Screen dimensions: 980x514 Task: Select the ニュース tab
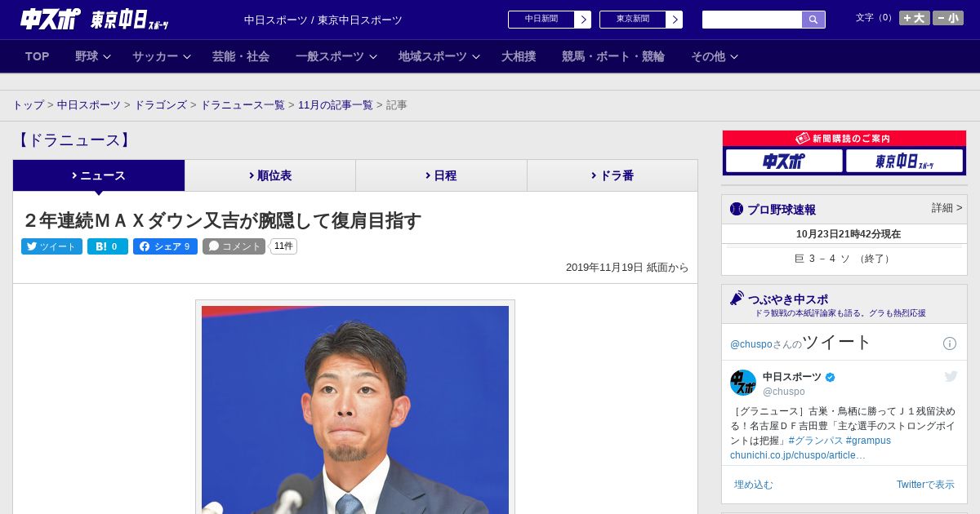tap(99, 175)
